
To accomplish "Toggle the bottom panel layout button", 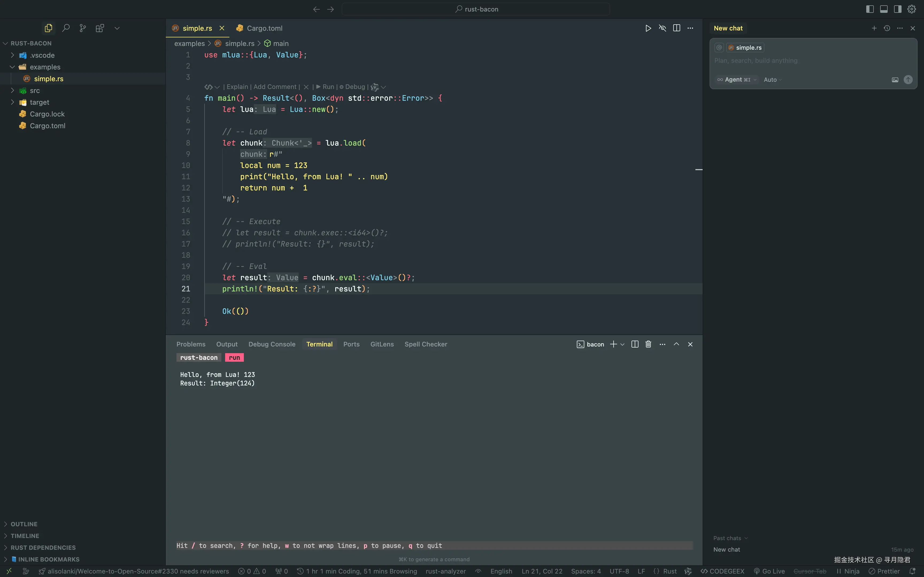I will pos(884,9).
